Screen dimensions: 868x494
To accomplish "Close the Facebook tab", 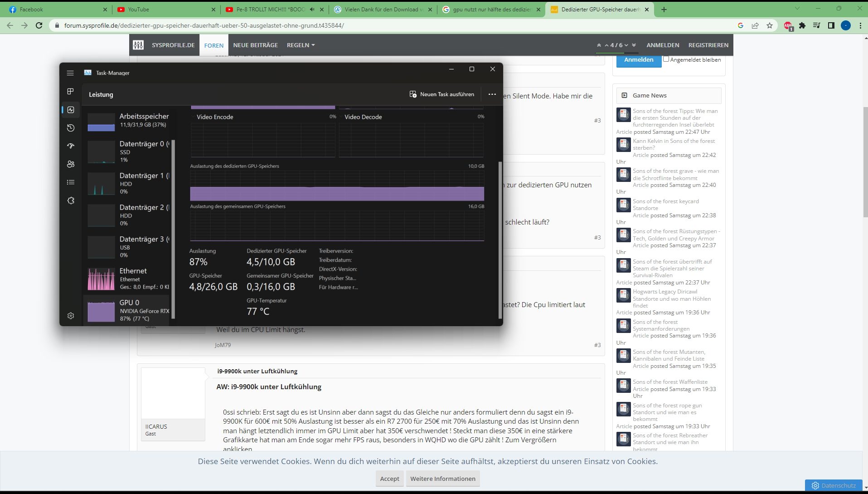I will coord(105,10).
